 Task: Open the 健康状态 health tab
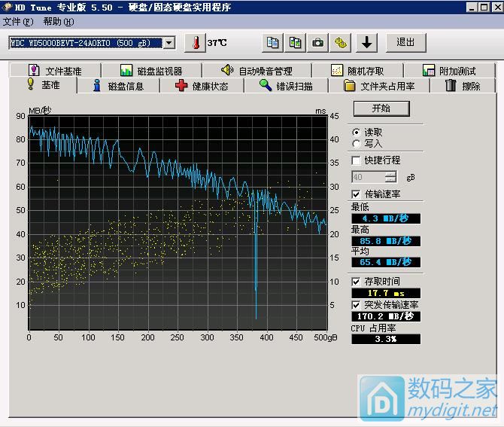pyautogui.click(x=201, y=86)
